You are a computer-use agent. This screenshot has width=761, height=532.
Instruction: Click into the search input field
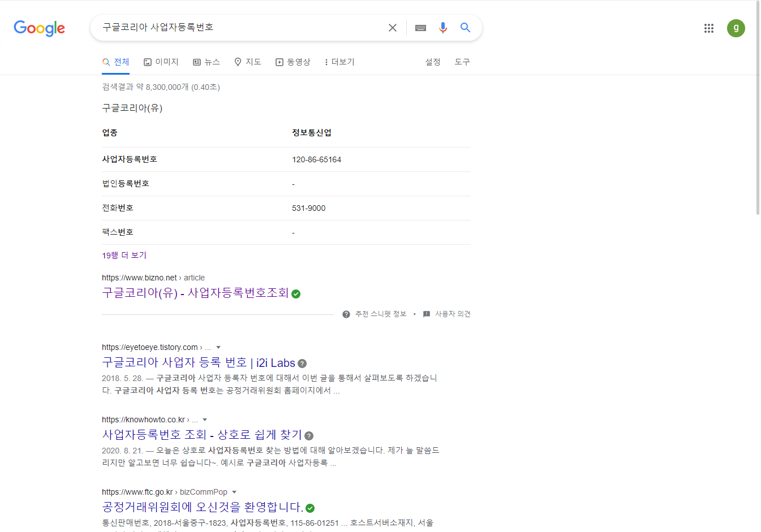(240, 27)
